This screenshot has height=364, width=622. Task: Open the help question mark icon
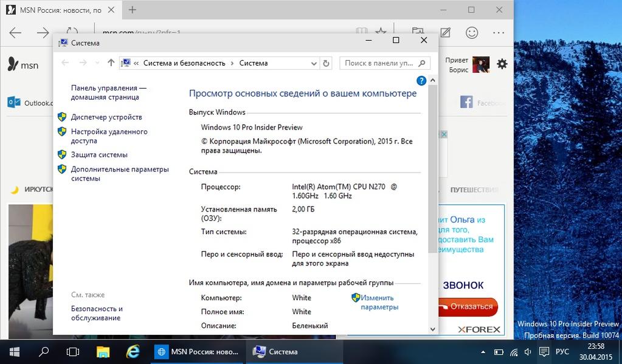(421, 81)
